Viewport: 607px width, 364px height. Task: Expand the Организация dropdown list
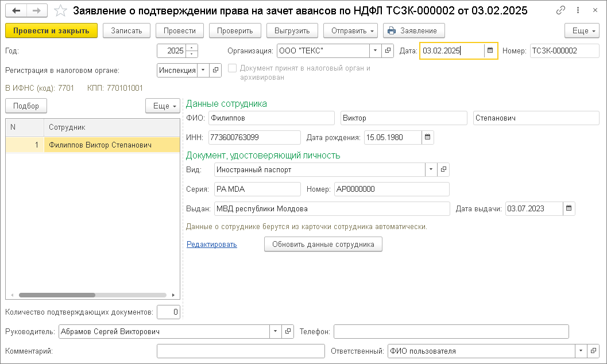pos(375,51)
